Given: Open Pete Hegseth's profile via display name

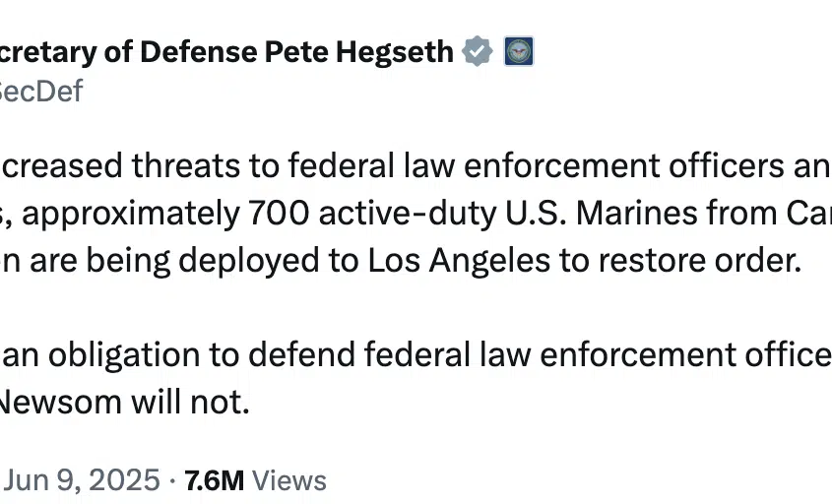Looking at the screenshot, I should [x=226, y=52].
